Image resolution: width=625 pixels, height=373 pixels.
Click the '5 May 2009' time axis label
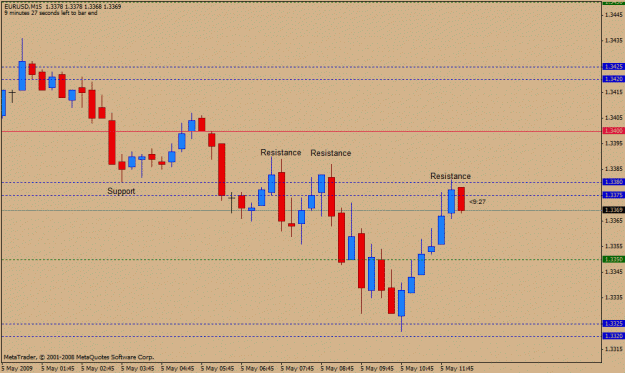coord(17,369)
